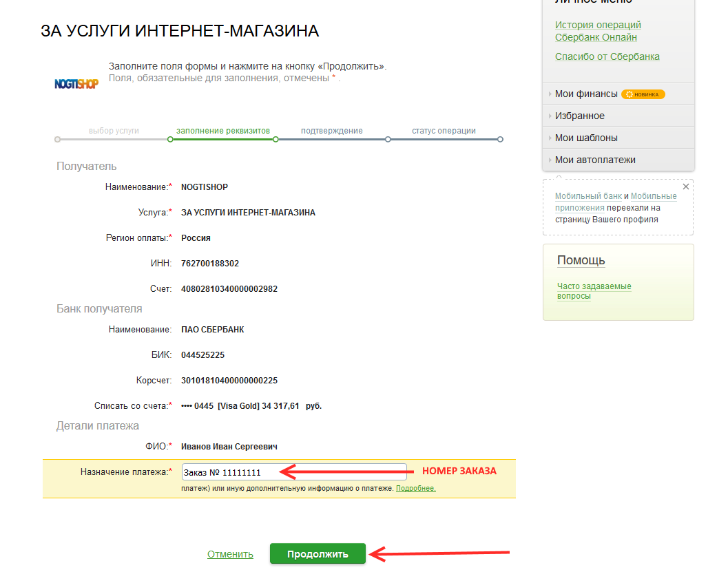Select the ИНН value 762700188302
The height and width of the screenshot is (583, 728).
click(x=210, y=264)
